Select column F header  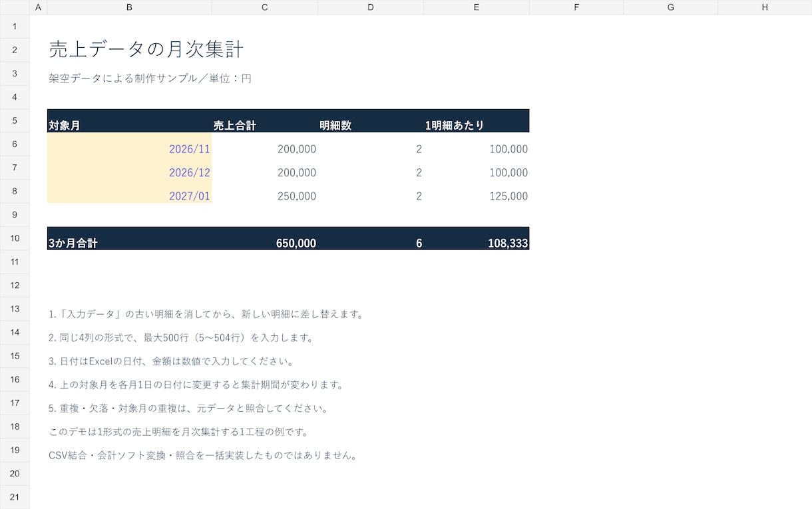[x=576, y=7]
